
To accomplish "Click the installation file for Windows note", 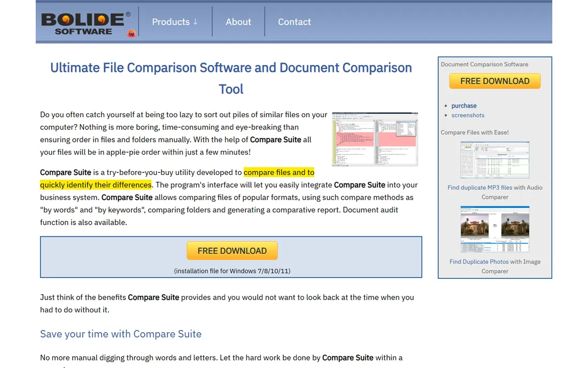I will click(232, 271).
